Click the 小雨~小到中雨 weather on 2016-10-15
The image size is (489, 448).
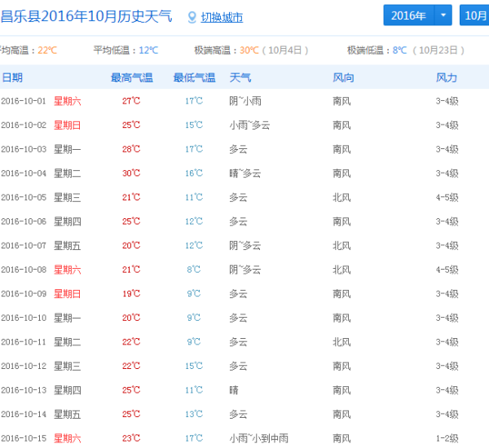point(258,438)
